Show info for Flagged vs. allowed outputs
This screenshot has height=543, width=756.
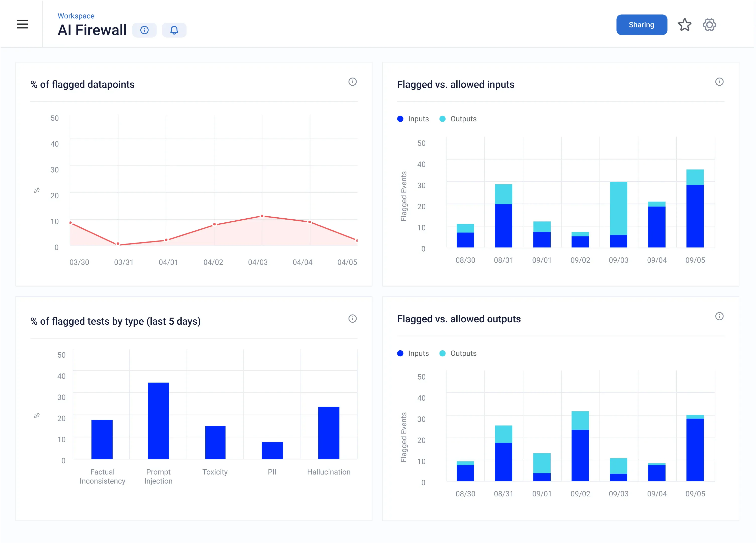coord(719,316)
